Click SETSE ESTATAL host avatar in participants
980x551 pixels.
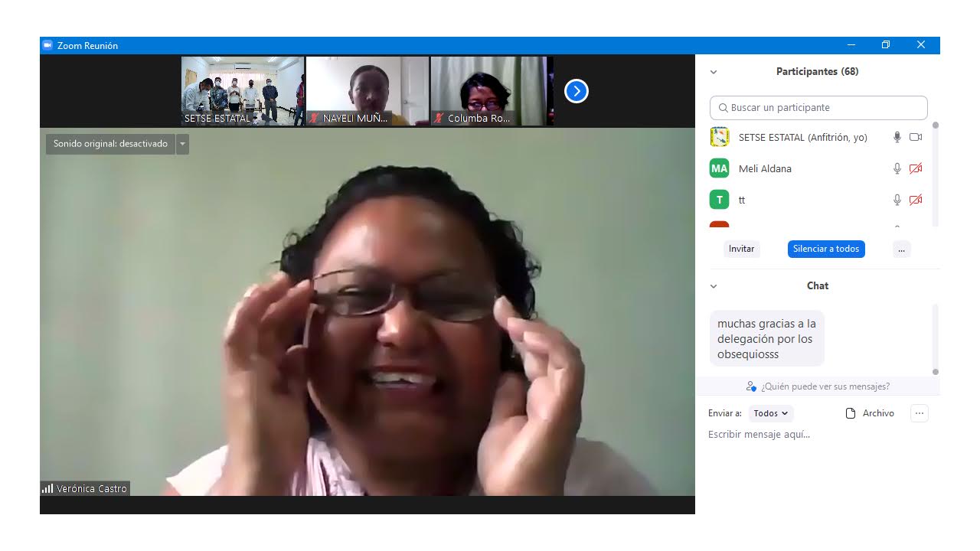[x=719, y=137]
